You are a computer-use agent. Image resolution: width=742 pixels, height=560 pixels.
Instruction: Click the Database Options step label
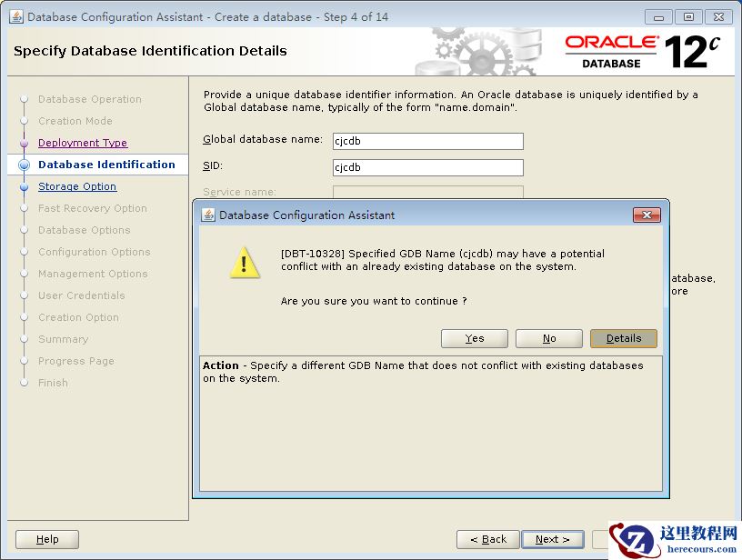(x=85, y=230)
